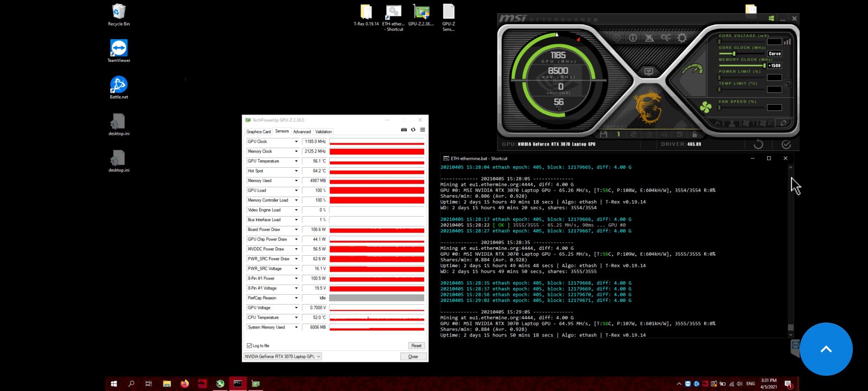868x391 pixels.
Task: Click the Close button in GPU-Z
Action: pos(413,356)
